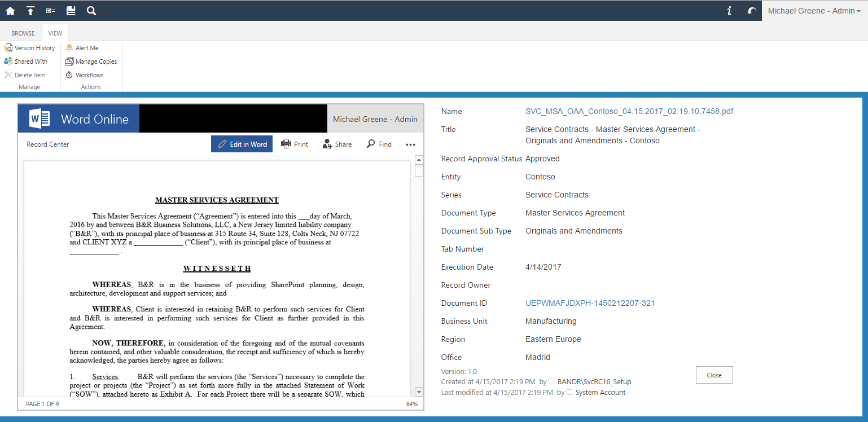This screenshot has height=422, width=868.
Task: Click the Close button
Action: pyautogui.click(x=714, y=375)
